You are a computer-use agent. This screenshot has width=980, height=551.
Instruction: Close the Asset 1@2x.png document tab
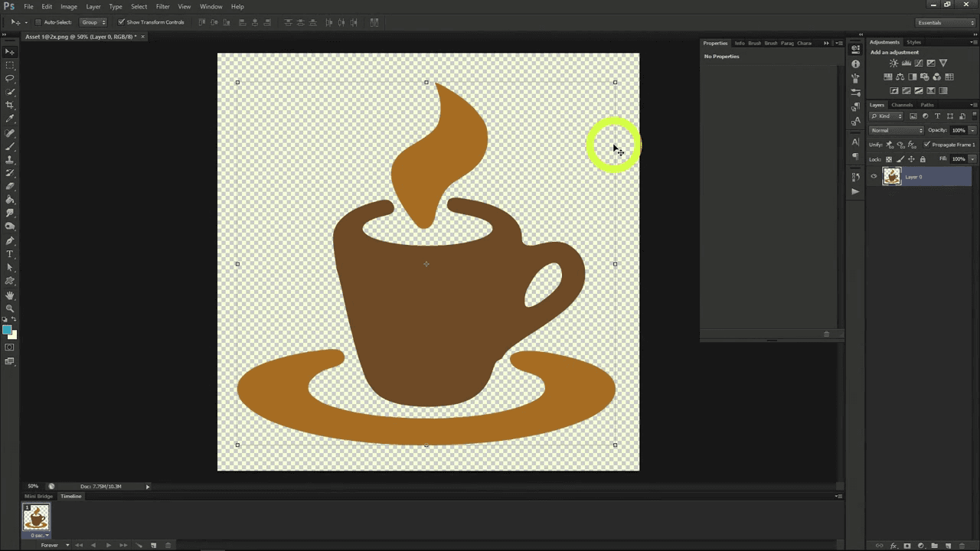coord(143,37)
